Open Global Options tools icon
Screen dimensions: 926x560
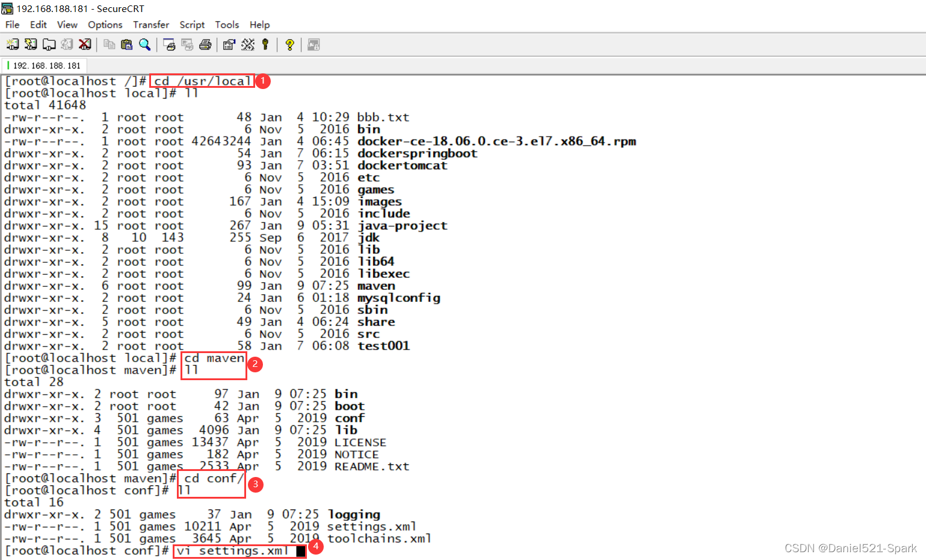tap(248, 45)
